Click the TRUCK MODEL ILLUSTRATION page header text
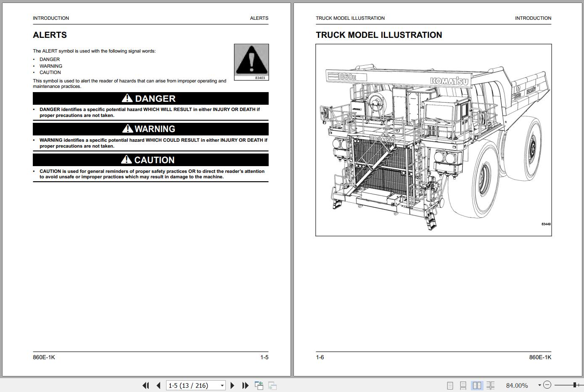The height and width of the screenshot is (392, 584). tap(350, 18)
